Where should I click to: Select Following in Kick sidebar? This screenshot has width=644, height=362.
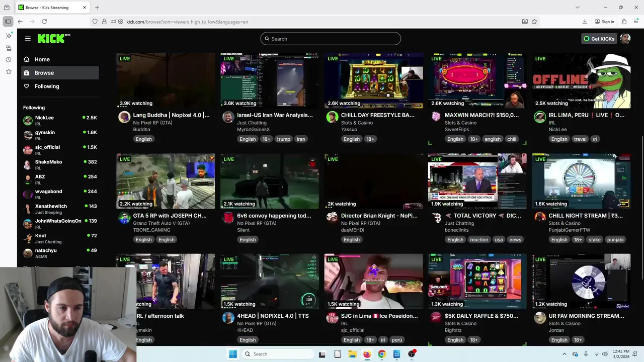tap(60, 86)
